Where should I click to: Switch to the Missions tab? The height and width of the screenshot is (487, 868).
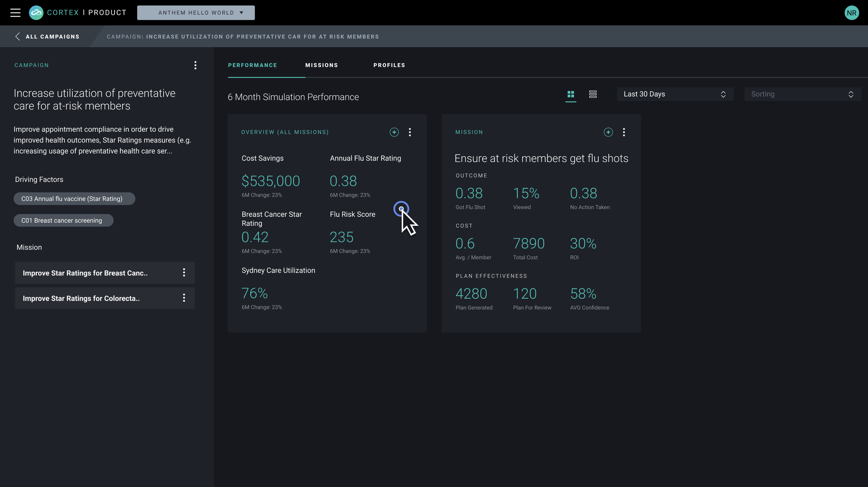pos(321,65)
